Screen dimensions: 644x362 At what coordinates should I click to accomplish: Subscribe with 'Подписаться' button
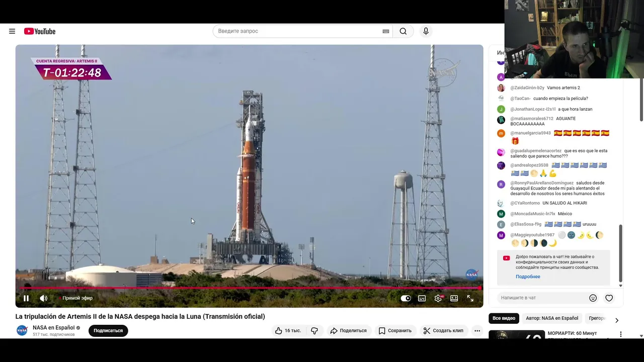[108, 330]
